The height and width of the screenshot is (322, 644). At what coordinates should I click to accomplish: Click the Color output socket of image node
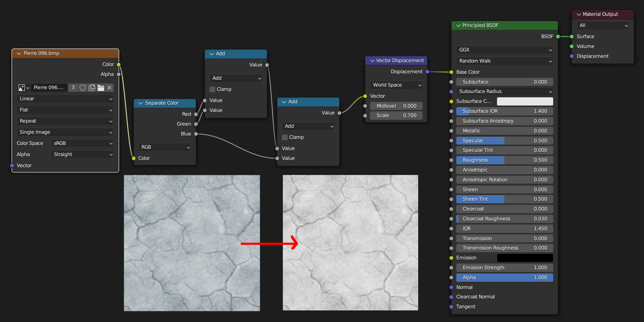pyautogui.click(x=119, y=65)
